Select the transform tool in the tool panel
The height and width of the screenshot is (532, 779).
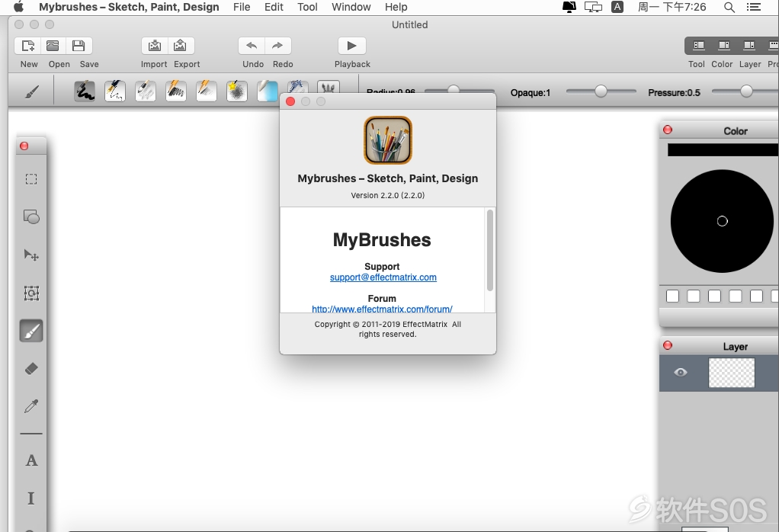pyautogui.click(x=31, y=293)
